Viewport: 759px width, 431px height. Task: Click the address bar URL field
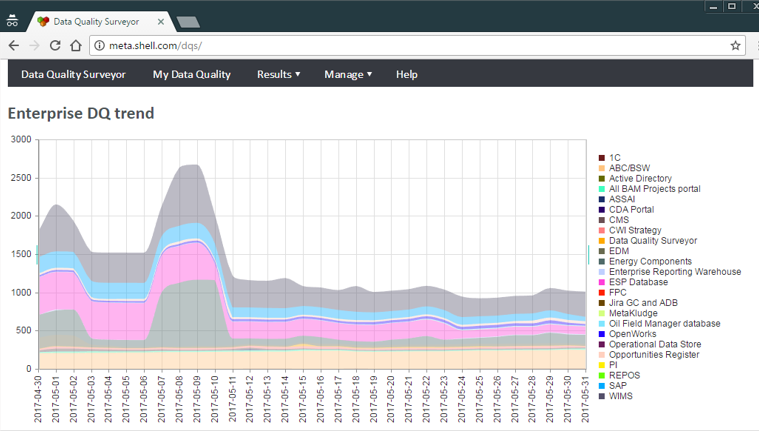[x=416, y=46]
